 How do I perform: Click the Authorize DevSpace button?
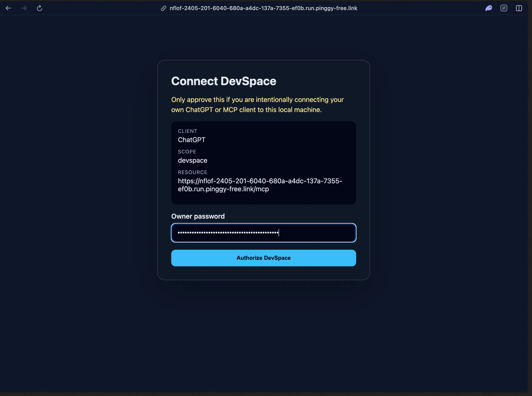[264, 258]
